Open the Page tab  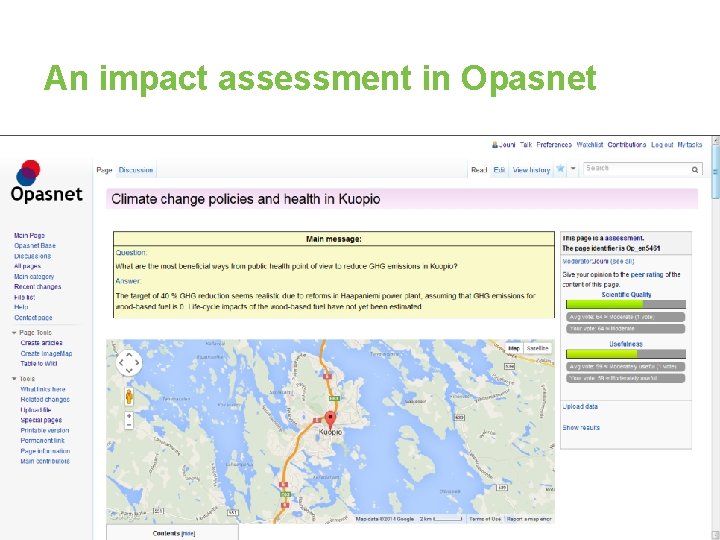(x=104, y=170)
